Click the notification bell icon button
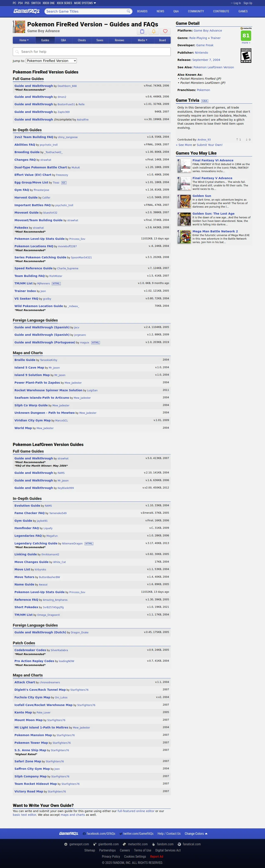The height and width of the screenshot is (868, 265). 154,31
